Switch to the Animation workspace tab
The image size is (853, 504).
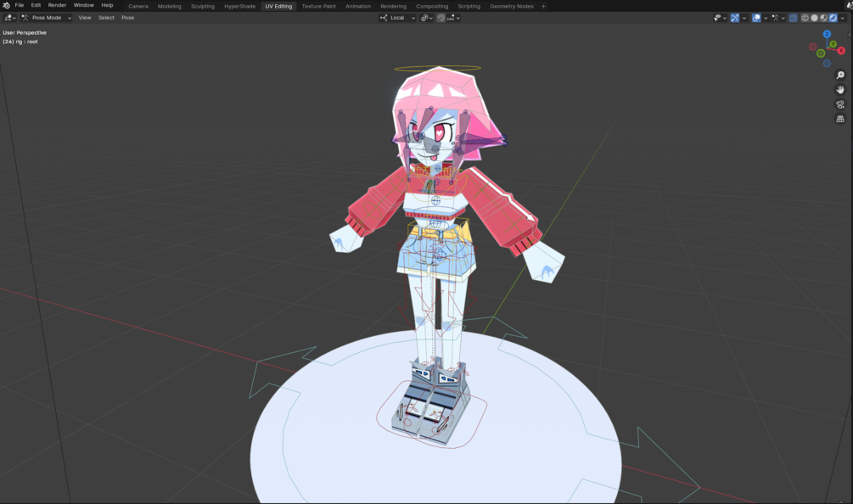point(358,7)
